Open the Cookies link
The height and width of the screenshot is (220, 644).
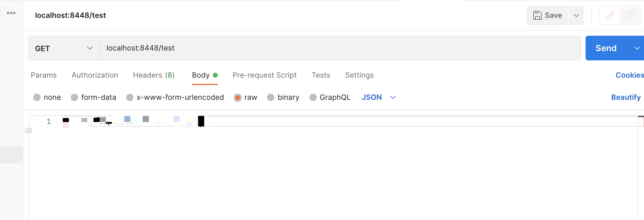tap(629, 75)
